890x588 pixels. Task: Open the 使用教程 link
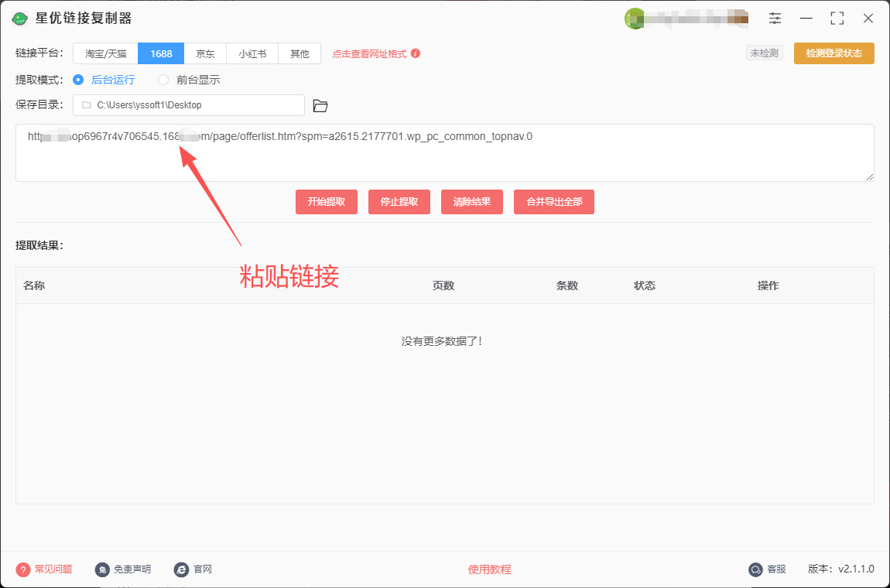(489, 569)
